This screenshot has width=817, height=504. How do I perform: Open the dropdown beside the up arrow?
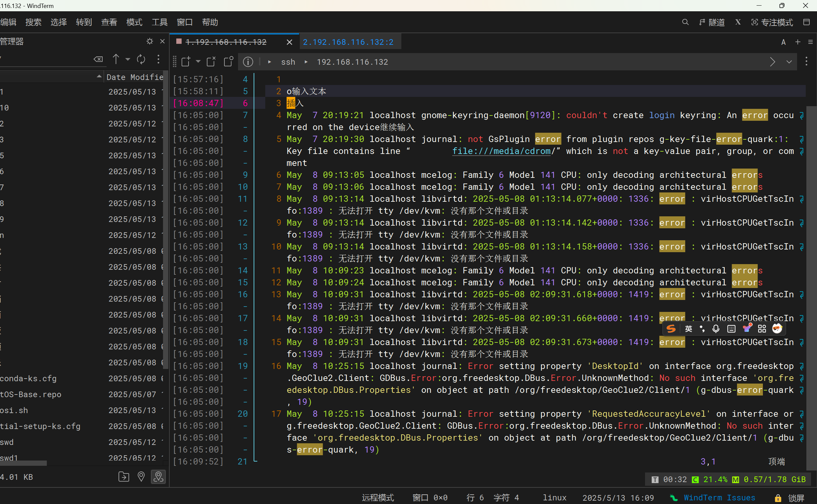point(128,59)
